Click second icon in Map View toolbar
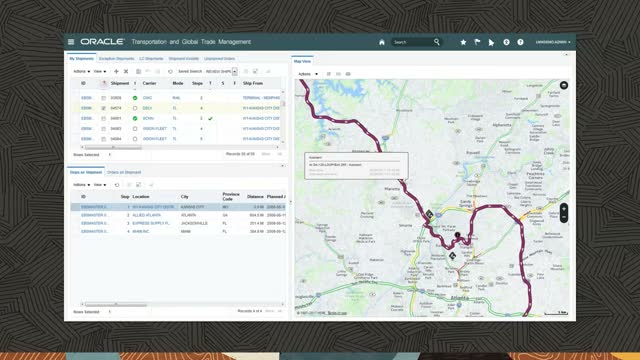This screenshot has height=360, width=640. point(338,74)
